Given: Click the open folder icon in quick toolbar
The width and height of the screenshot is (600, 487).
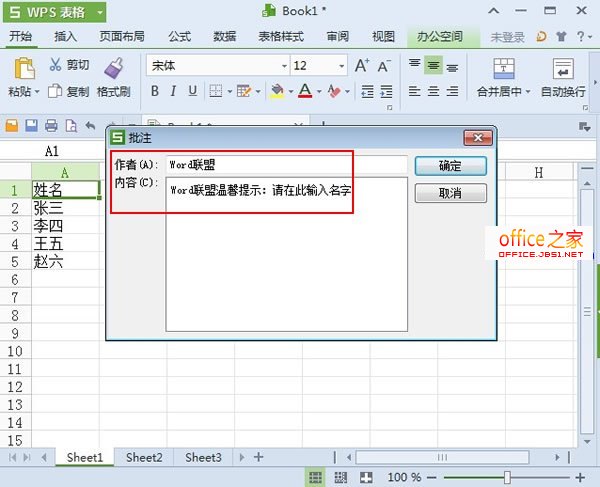Looking at the screenshot, I should pyautogui.click(x=12, y=125).
